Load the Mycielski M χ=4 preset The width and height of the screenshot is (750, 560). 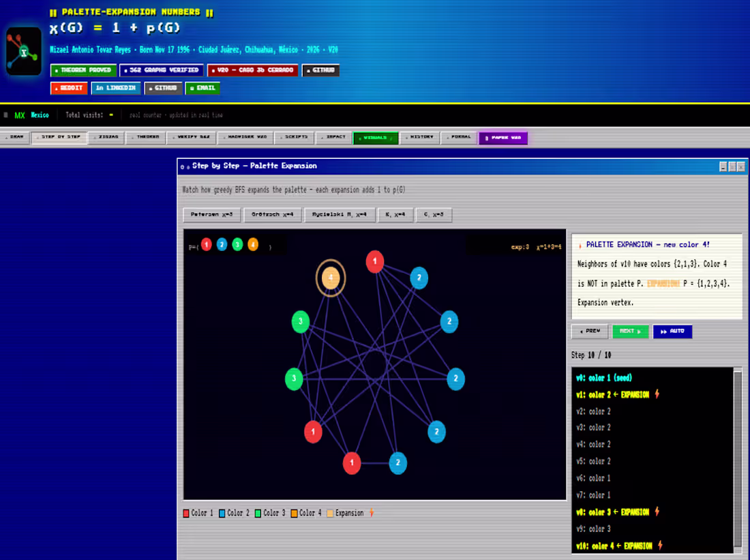point(339,214)
